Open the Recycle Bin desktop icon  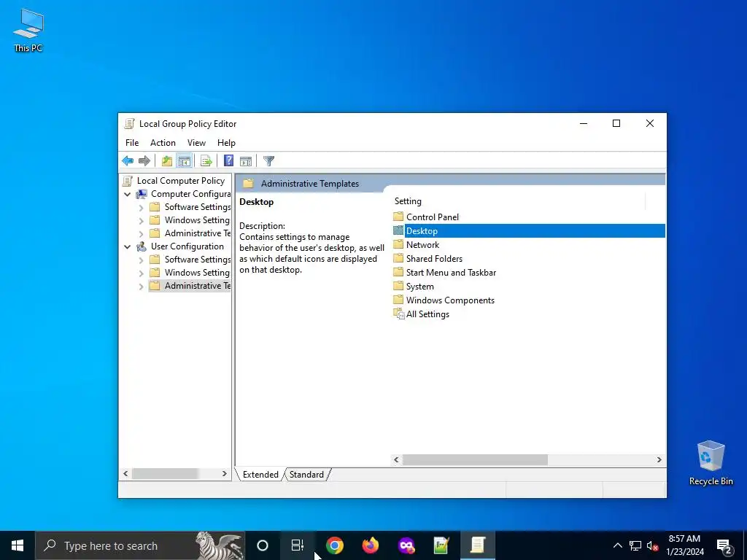point(711,463)
